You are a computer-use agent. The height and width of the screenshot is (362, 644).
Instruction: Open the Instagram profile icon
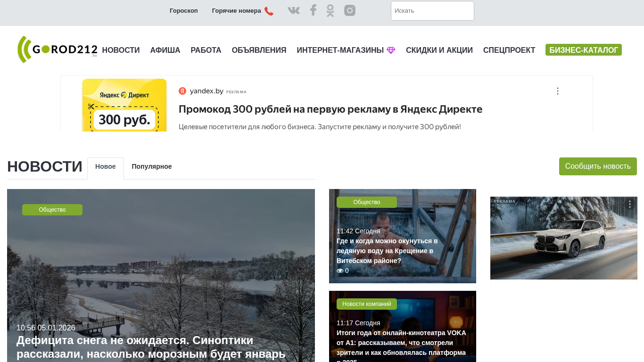[349, 10]
